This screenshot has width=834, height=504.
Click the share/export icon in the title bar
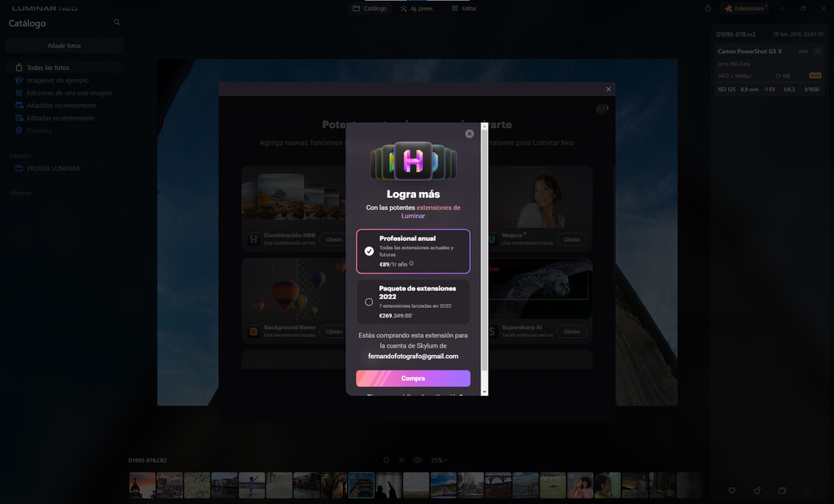(x=707, y=8)
